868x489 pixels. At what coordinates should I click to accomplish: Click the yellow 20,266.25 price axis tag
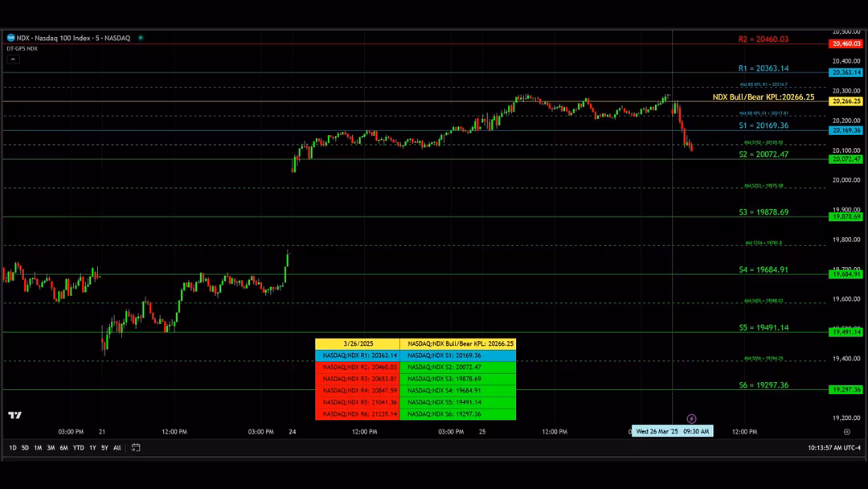(845, 101)
